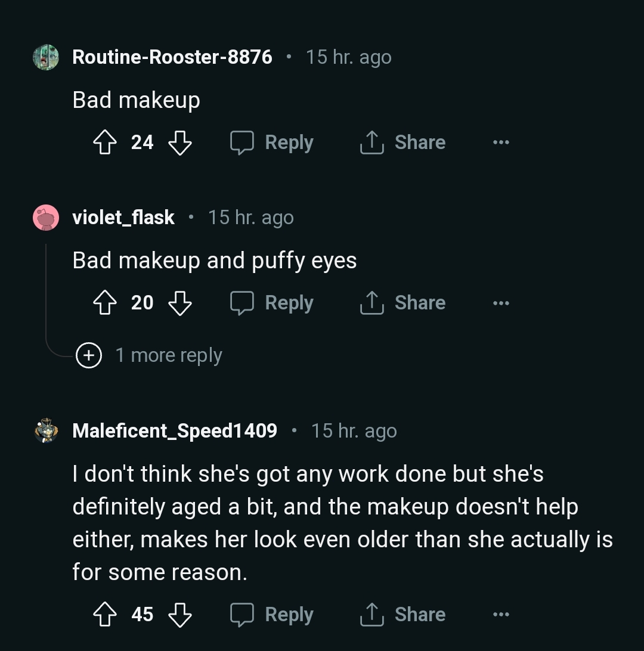Click Maleficent_Speed1409's avatar image
This screenshot has width=644, height=651.
pyautogui.click(x=46, y=430)
